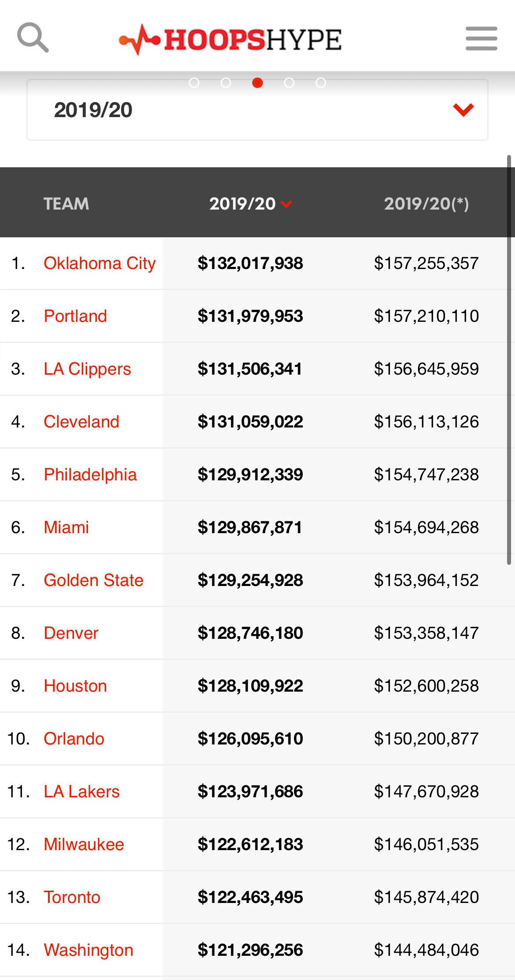Screen dimensions: 515x980
Task: Select the fifth carousel dot
Action: tap(321, 83)
